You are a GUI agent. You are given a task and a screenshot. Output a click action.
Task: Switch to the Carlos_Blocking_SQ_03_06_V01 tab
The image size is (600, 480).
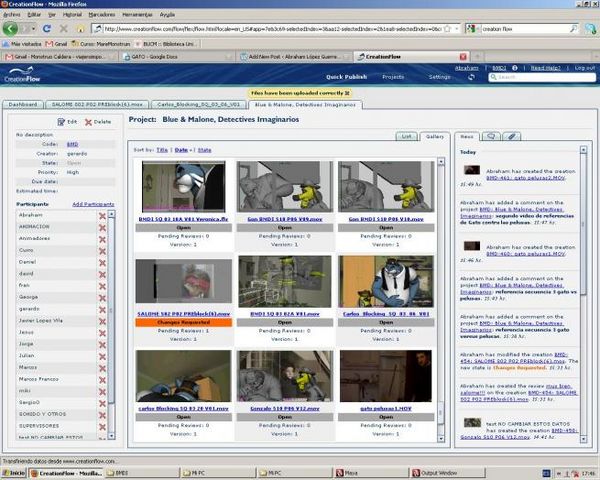(x=199, y=104)
